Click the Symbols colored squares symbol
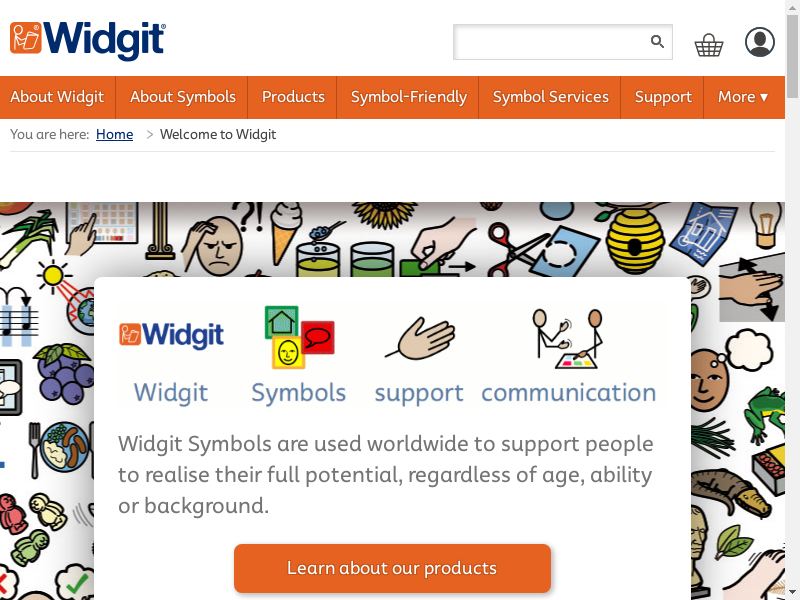800x600 pixels. 299,337
